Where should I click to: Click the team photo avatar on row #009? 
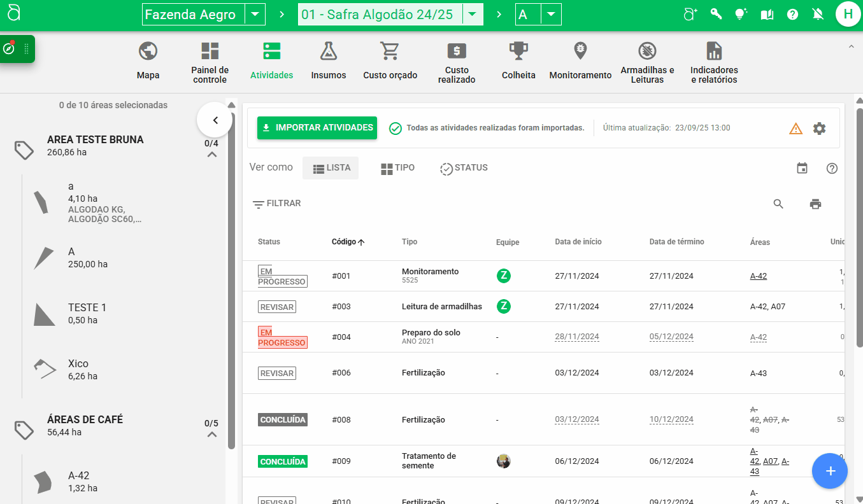point(504,461)
